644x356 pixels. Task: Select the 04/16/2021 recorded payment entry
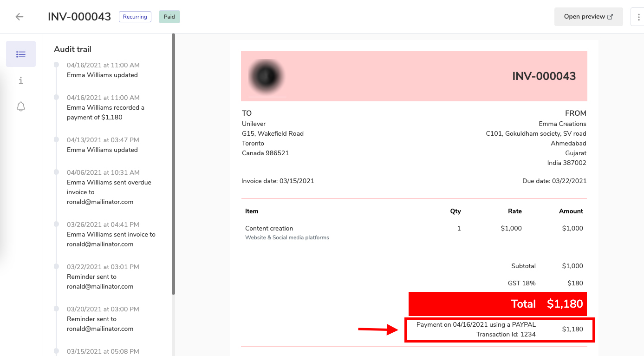pos(105,108)
